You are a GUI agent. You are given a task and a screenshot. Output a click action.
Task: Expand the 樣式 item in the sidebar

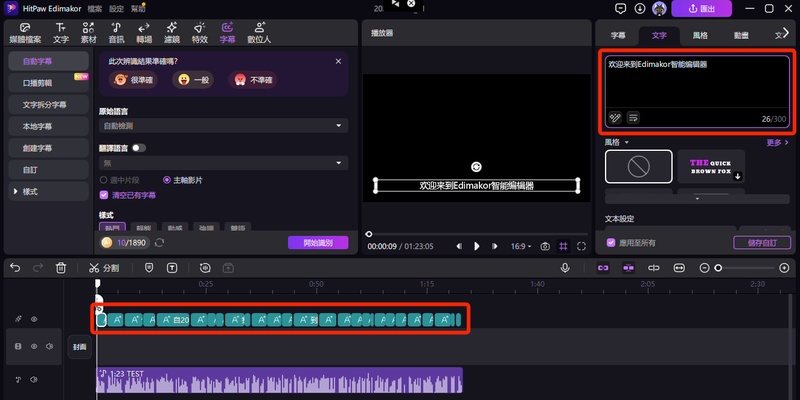(48, 191)
